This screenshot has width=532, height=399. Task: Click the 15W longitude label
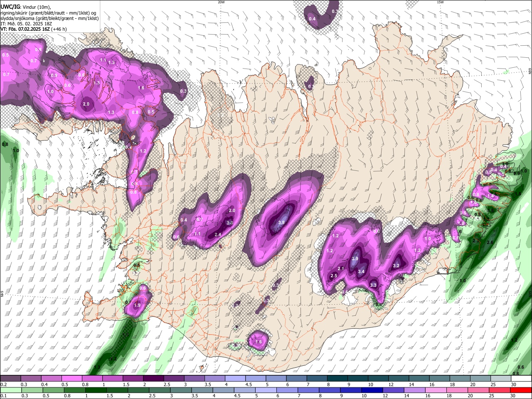tap(440, 2)
